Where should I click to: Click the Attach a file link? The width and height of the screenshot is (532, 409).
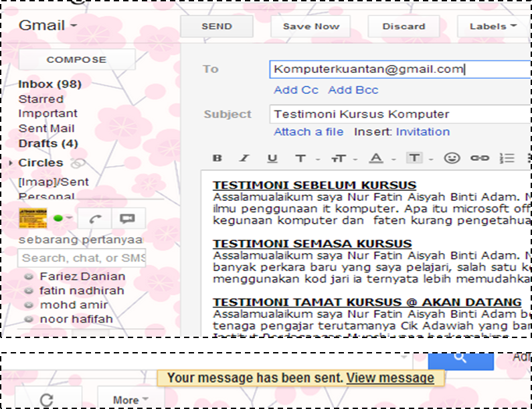308,132
